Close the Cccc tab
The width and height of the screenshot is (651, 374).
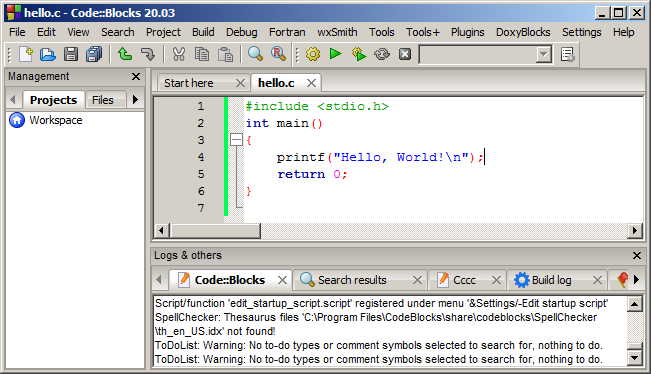point(496,280)
